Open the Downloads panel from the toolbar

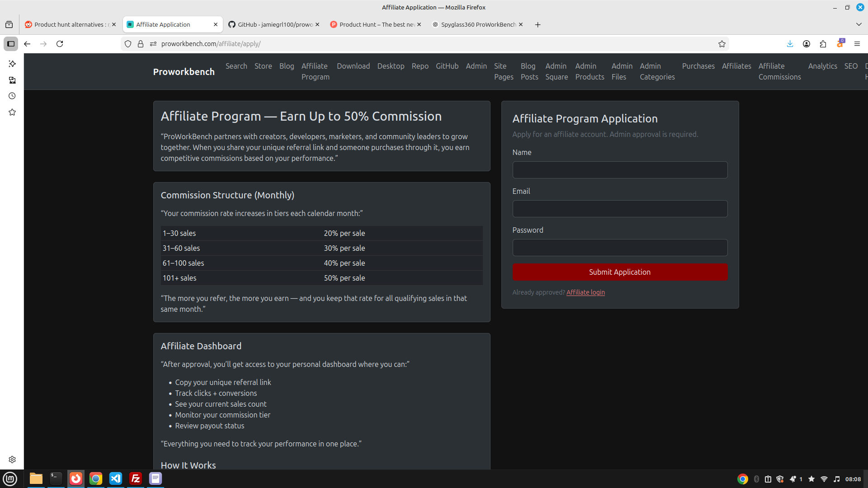point(790,44)
